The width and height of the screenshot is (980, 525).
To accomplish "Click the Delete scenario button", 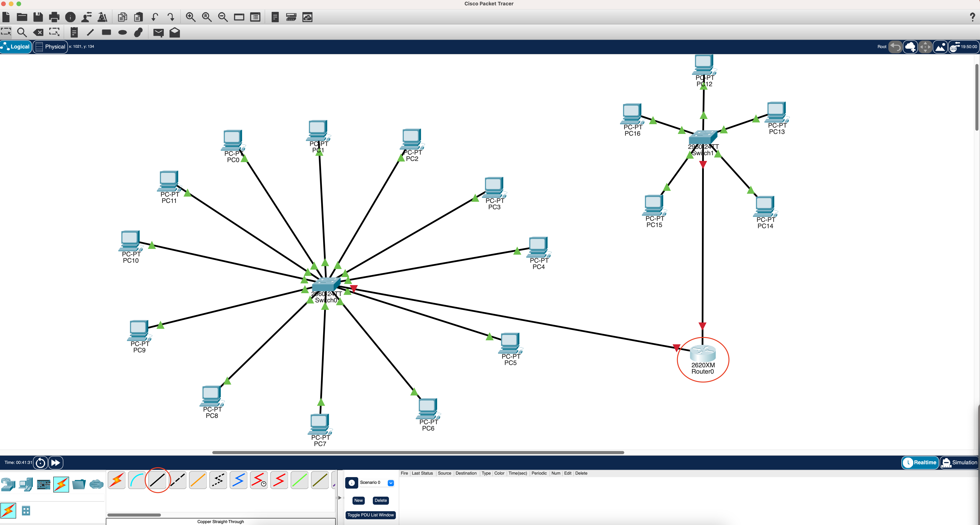I will pyautogui.click(x=380, y=500).
